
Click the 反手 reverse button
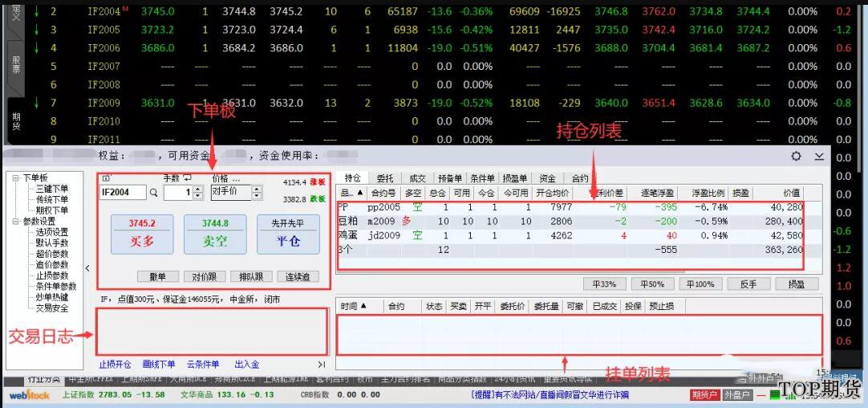point(748,284)
